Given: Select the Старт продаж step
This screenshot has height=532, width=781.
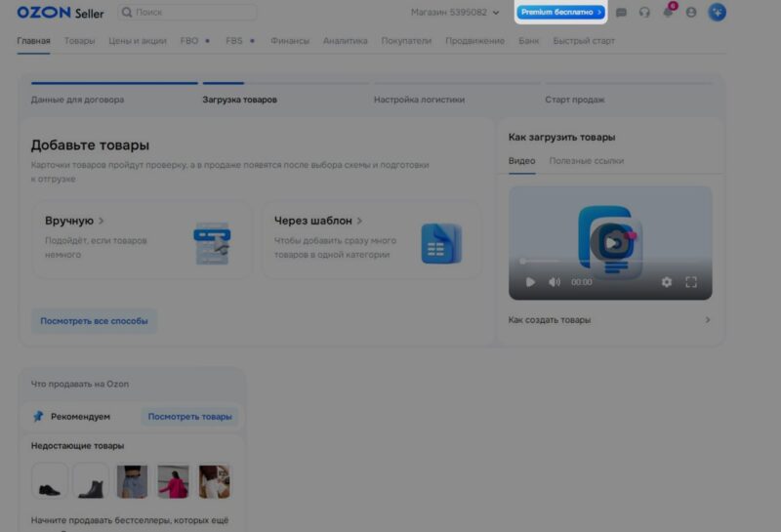Looking at the screenshot, I should pyautogui.click(x=574, y=100).
